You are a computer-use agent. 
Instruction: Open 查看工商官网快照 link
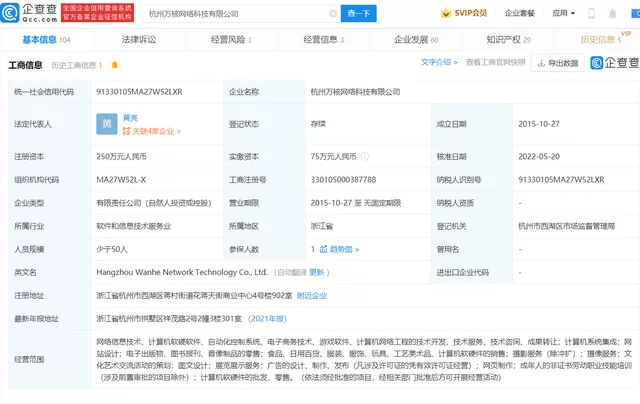point(496,62)
